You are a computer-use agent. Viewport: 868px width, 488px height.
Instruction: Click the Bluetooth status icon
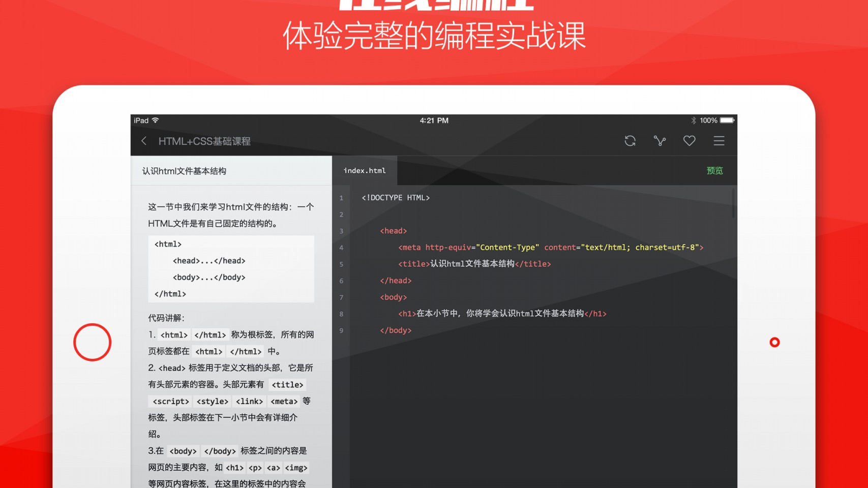[693, 120]
